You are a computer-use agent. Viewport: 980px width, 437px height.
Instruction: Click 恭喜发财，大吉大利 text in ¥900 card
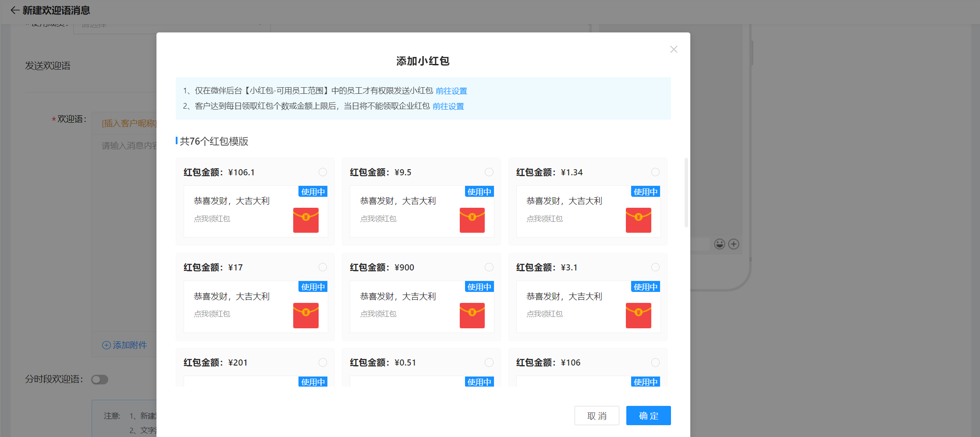398,296
